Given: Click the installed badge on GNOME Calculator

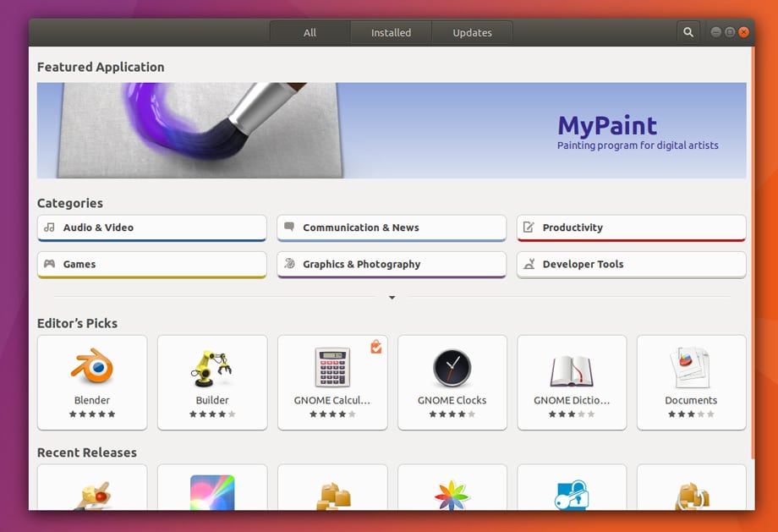Looking at the screenshot, I should click(376, 347).
